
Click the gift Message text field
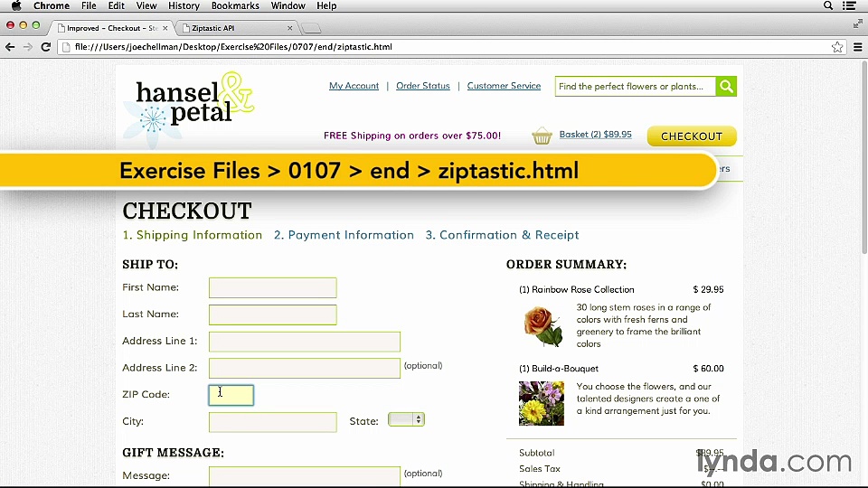tap(305, 476)
